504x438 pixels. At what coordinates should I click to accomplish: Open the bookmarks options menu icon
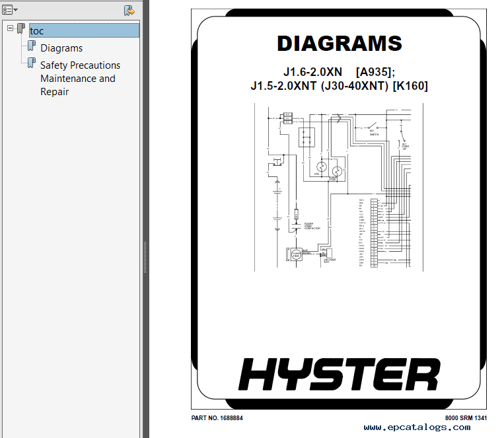tap(10, 10)
